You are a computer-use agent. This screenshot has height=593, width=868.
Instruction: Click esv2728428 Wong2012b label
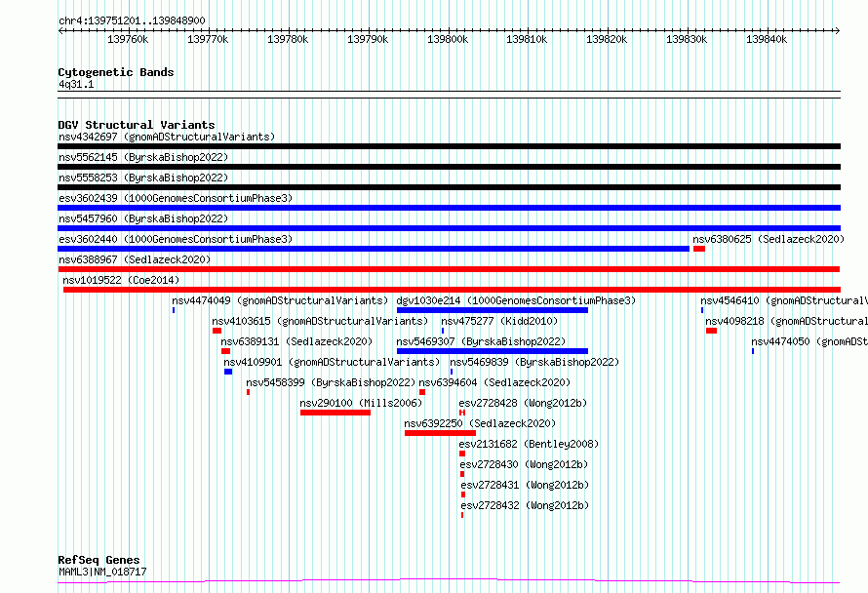pos(523,403)
